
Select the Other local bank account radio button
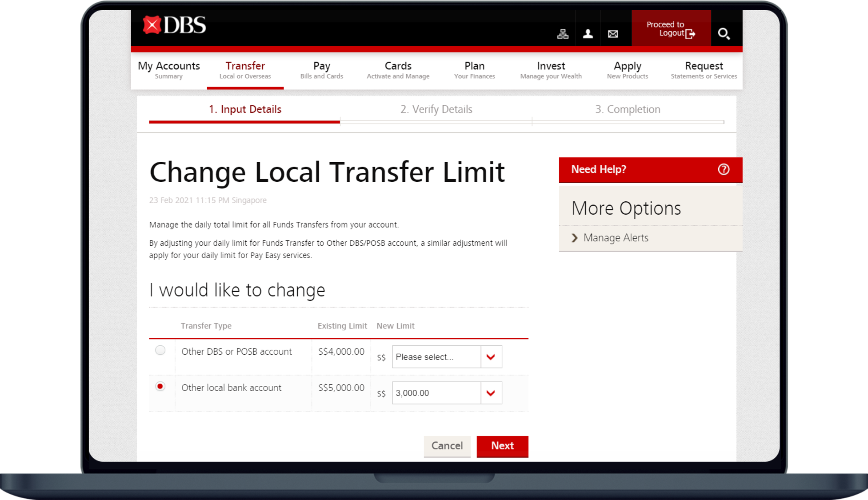[160, 387]
